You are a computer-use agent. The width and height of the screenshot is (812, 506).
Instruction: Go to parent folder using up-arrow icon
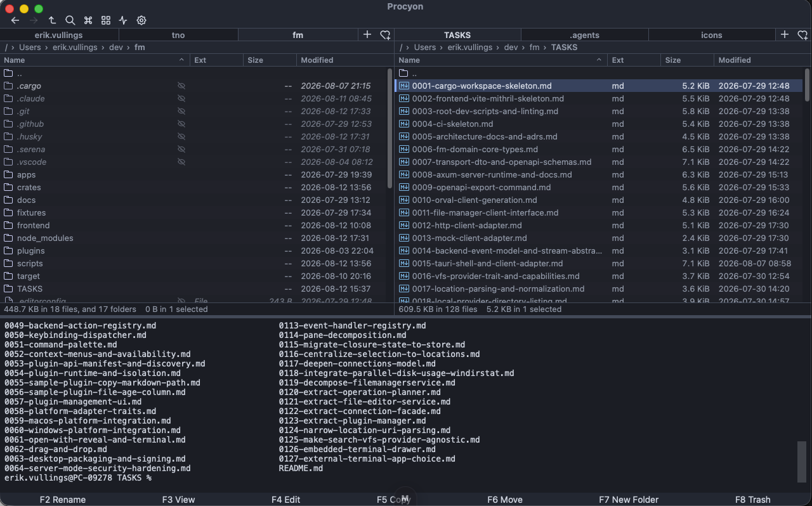point(52,20)
